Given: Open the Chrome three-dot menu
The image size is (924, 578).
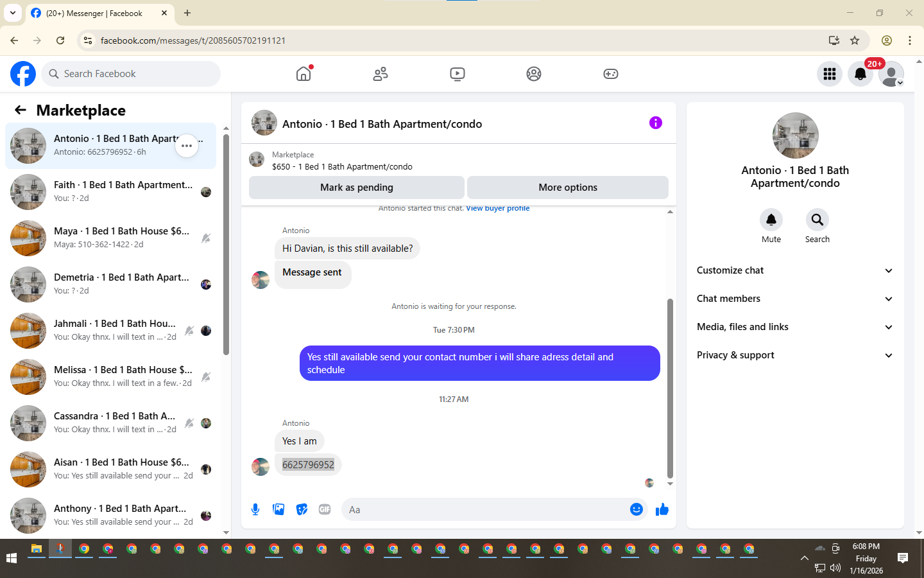Looking at the screenshot, I should tap(910, 40).
